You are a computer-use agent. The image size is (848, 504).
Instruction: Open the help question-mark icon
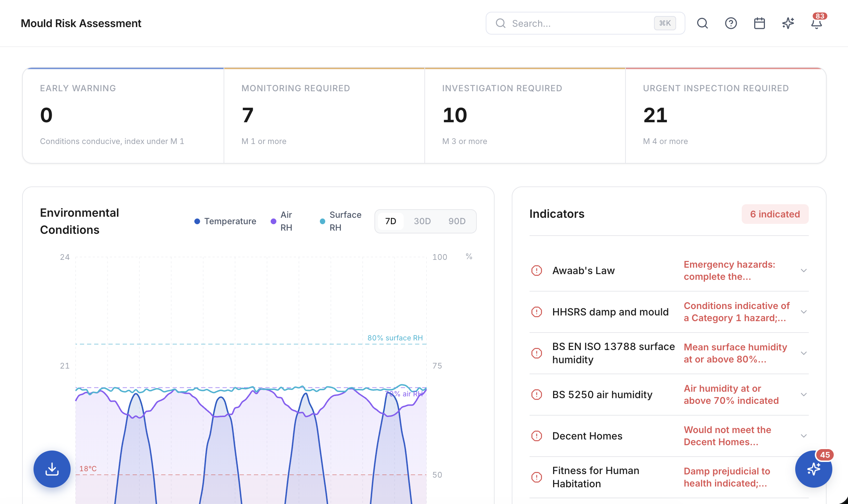[731, 23]
